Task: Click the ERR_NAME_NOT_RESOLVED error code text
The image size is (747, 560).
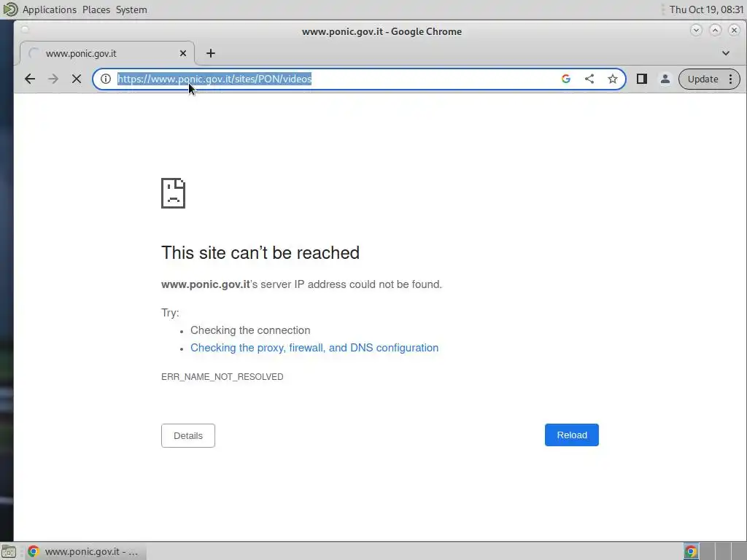Action: coord(222,377)
